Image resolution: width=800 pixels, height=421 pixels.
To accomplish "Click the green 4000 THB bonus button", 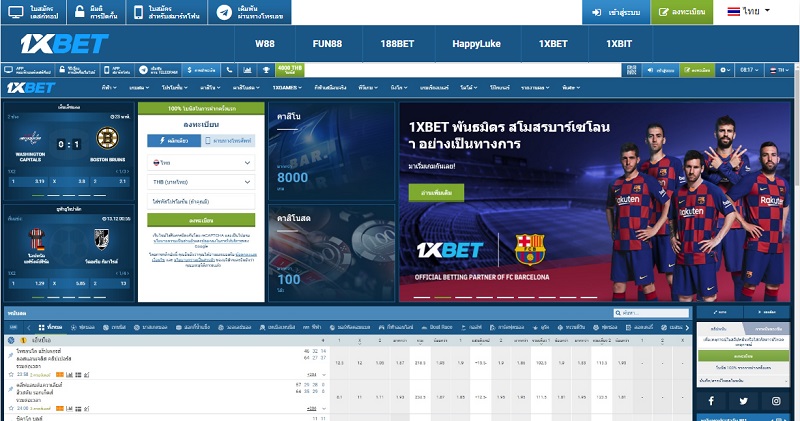I will tap(290, 70).
